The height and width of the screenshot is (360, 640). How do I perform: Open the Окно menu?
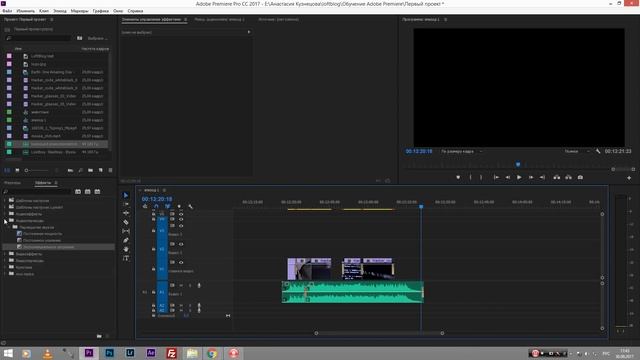click(x=118, y=11)
